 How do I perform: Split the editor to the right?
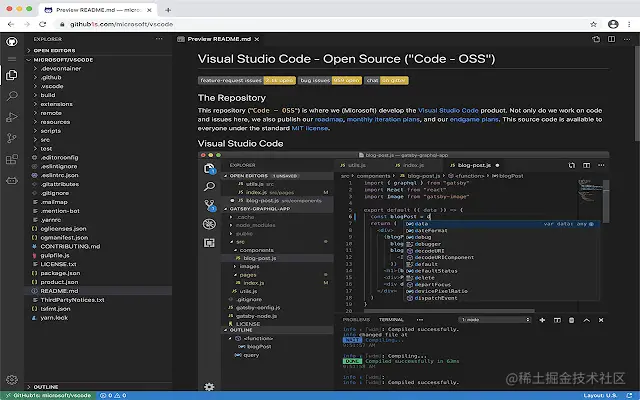click(611, 39)
